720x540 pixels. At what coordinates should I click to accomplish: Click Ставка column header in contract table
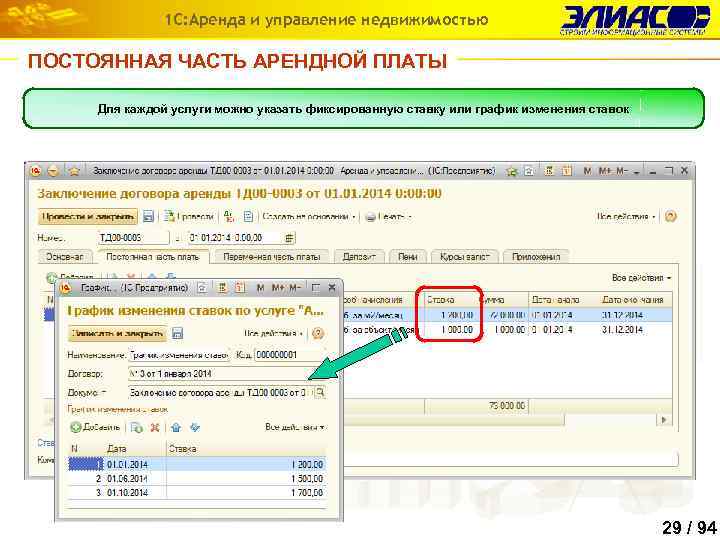450,300
